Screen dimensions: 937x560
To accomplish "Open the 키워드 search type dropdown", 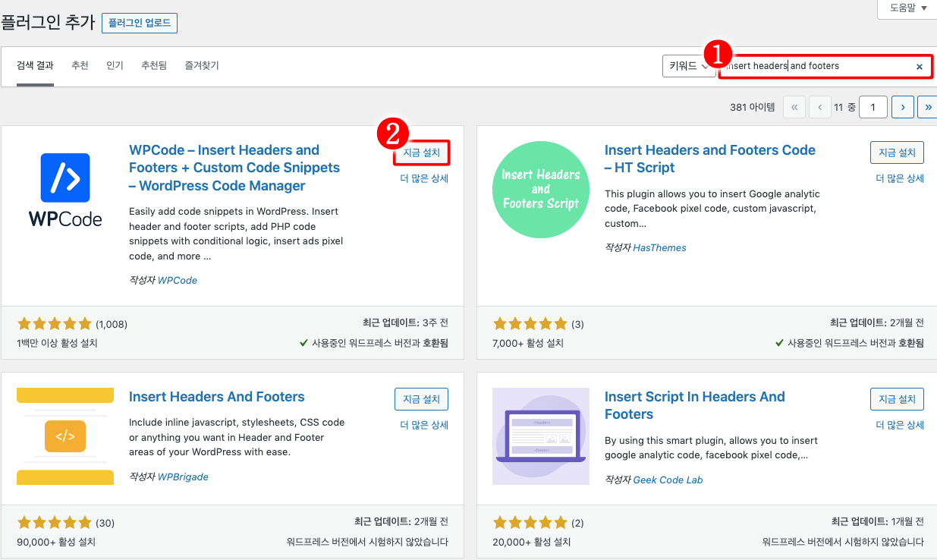I will [x=688, y=66].
